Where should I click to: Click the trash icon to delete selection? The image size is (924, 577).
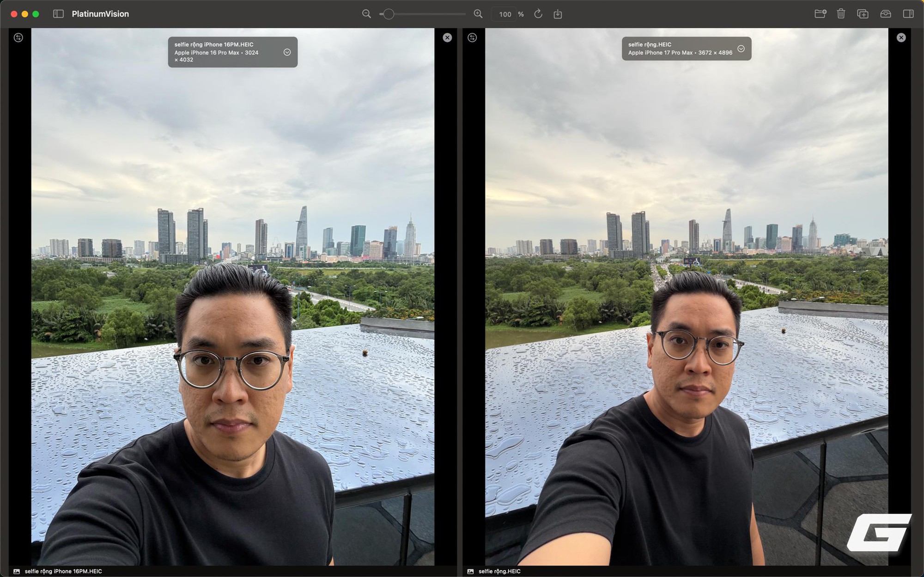click(841, 14)
